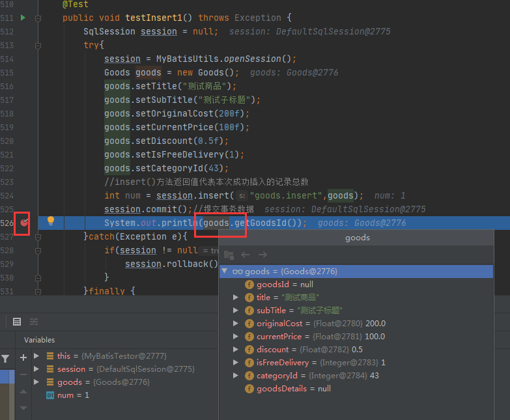
Task: Click the object icon beside session variable
Action: pos(50,369)
